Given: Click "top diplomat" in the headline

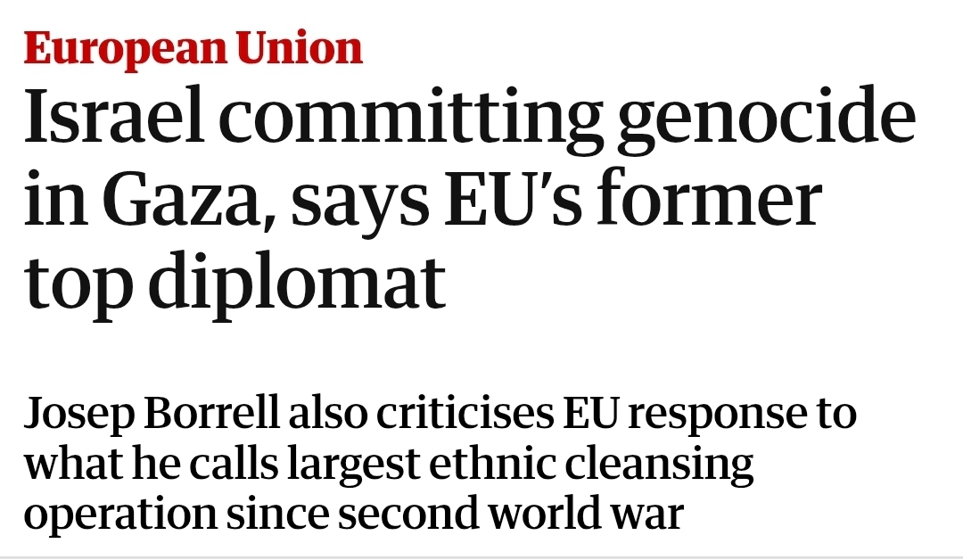Looking at the screenshot, I should point(234,284).
